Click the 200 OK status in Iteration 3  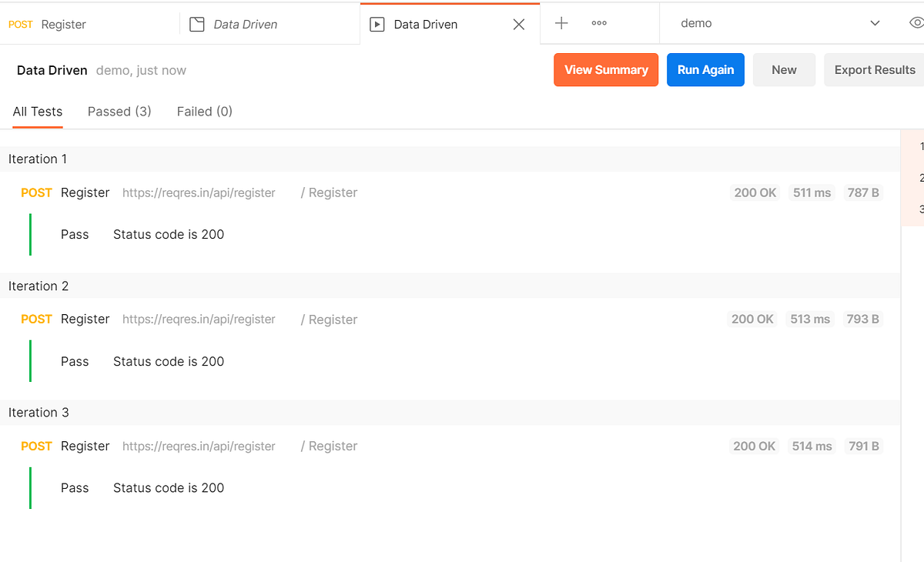(x=755, y=446)
